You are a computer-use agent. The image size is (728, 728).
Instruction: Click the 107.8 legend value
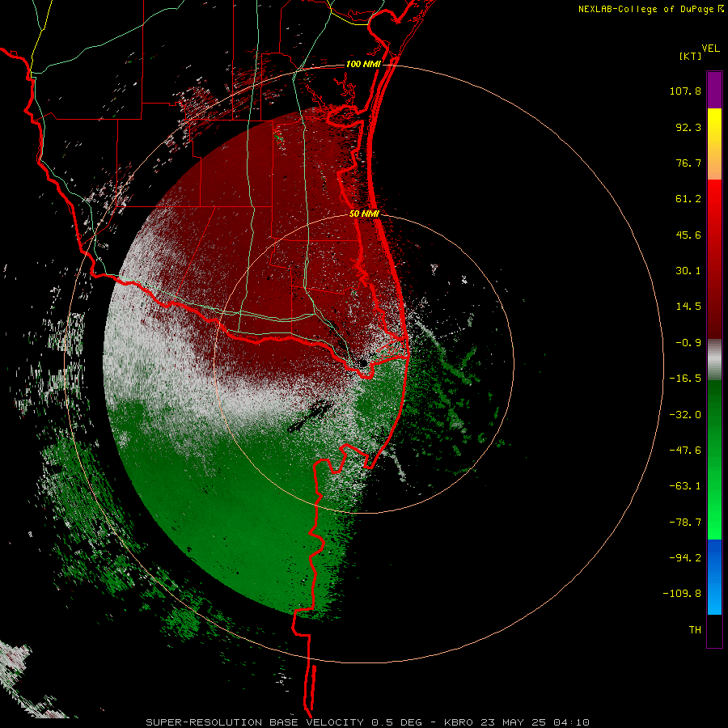click(x=685, y=91)
